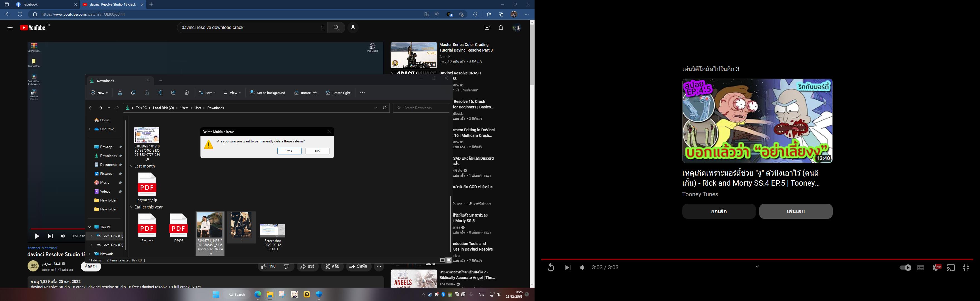
Task: Open the Sort dropdown in Explorer
Action: pyautogui.click(x=207, y=93)
